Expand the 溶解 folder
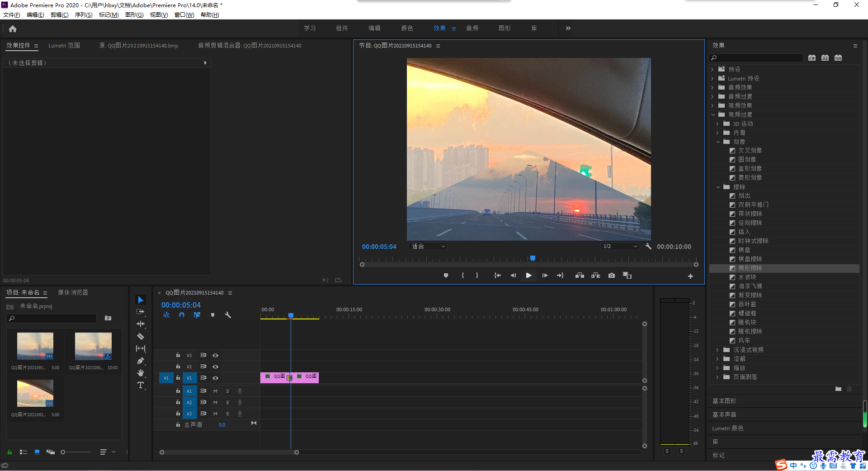This screenshot has width=868, height=471. point(717,359)
